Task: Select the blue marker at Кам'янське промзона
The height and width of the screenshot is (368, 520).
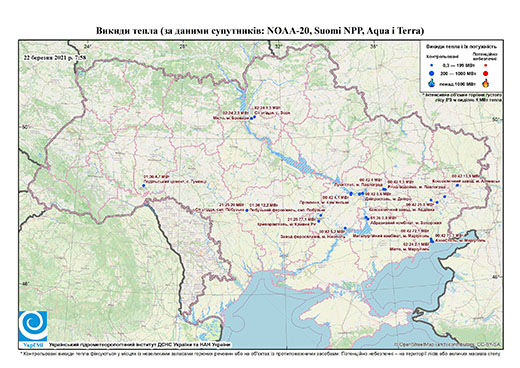Action: click(x=351, y=194)
